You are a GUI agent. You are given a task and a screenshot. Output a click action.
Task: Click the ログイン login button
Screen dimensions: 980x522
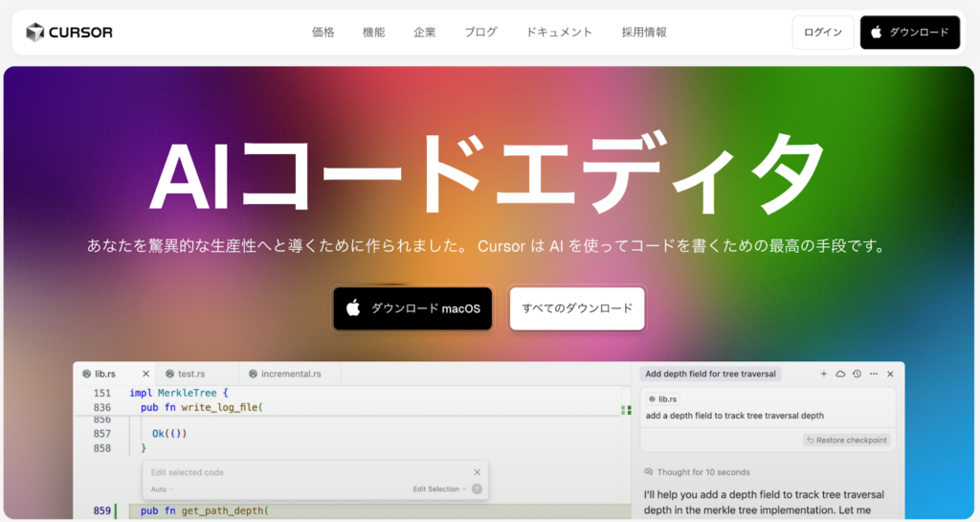(x=822, y=33)
